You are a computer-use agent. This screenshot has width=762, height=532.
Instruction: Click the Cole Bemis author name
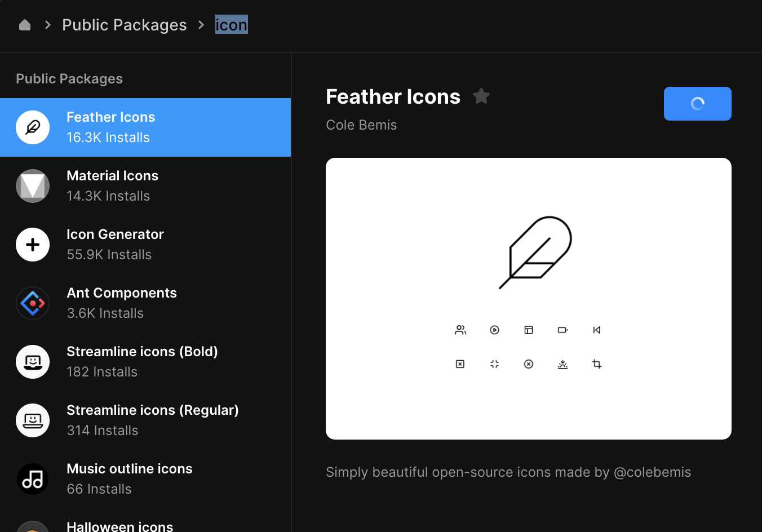point(361,125)
